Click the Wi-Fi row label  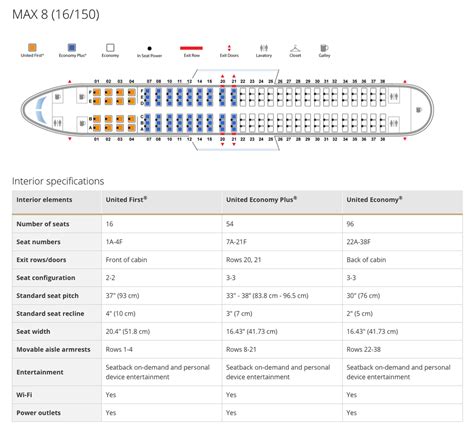click(x=24, y=395)
